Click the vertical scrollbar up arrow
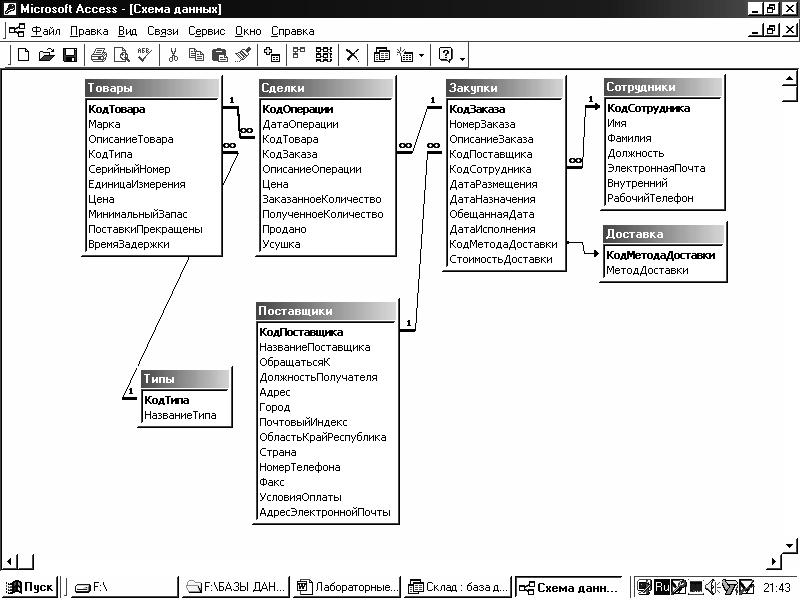The width and height of the screenshot is (800, 600). [x=789, y=79]
